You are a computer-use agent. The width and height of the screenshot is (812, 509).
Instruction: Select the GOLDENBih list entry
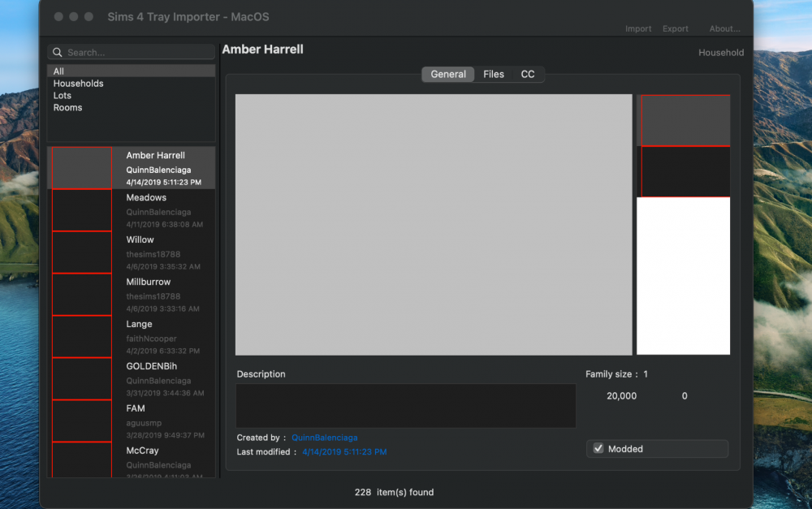(x=132, y=379)
